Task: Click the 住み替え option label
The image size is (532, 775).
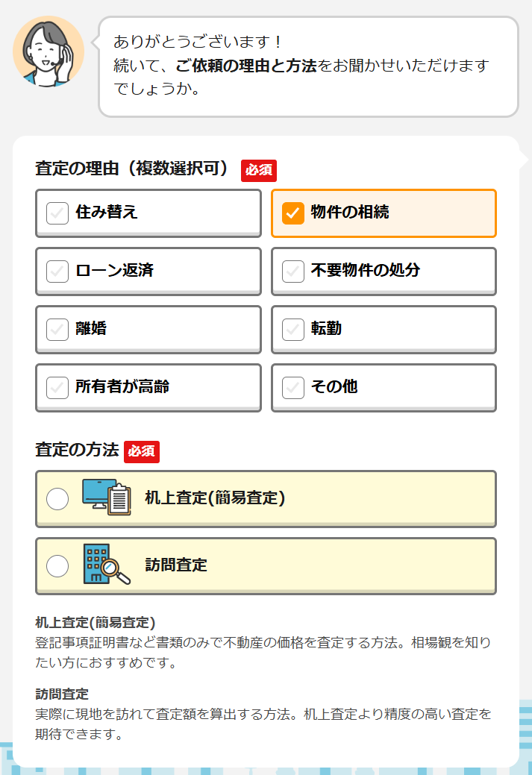Action: (107, 213)
